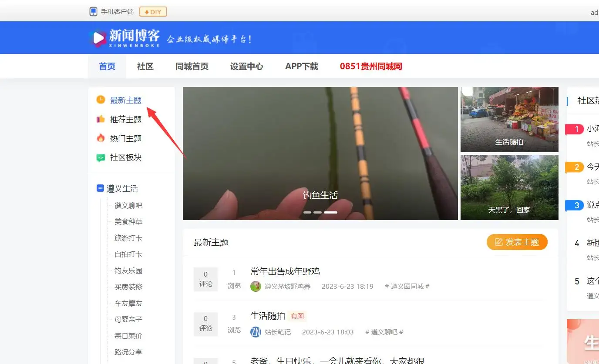Open the post 常年出售成年野鸡
This screenshot has height=364, width=599.
pyautogui.click(x=285, y=272)
